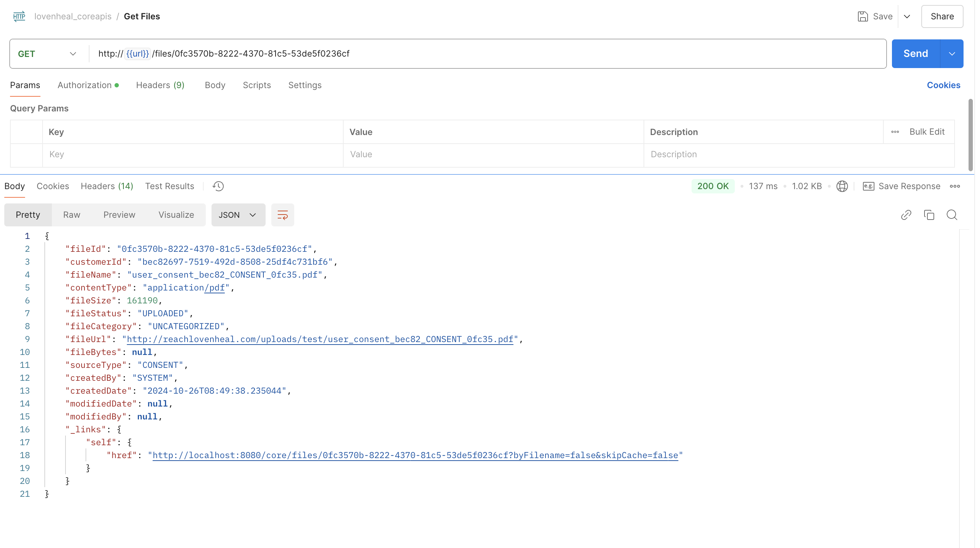Click the copy link chain icon
This screenshot has height=548, width=980.
pyautogui.click(x=906, y=215)
